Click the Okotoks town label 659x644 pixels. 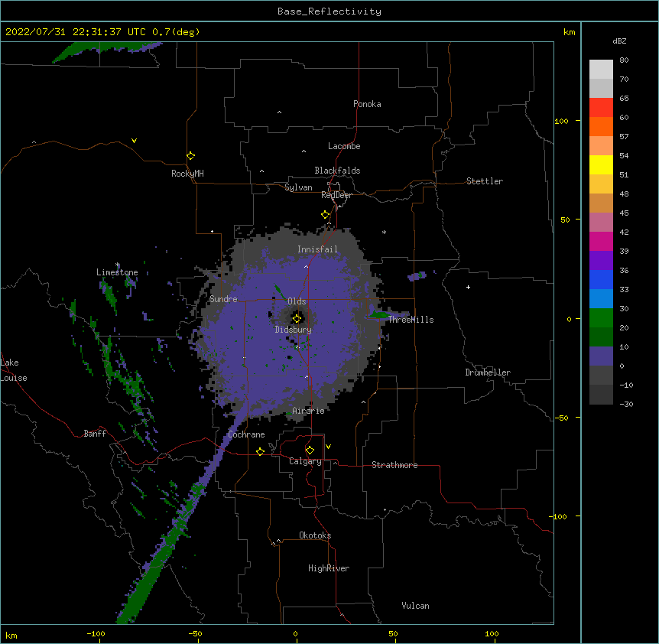(x=315, y=535)
